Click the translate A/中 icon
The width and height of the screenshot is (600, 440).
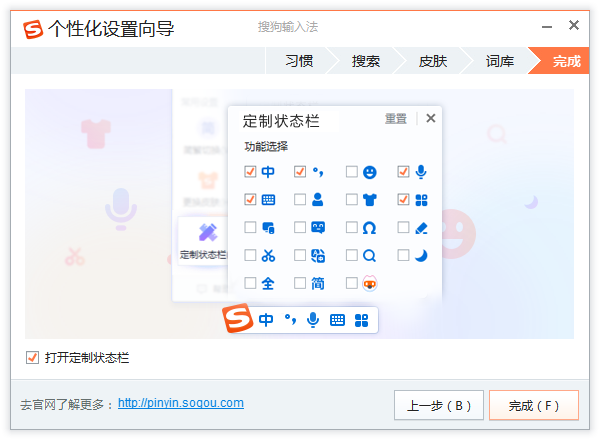318,256
